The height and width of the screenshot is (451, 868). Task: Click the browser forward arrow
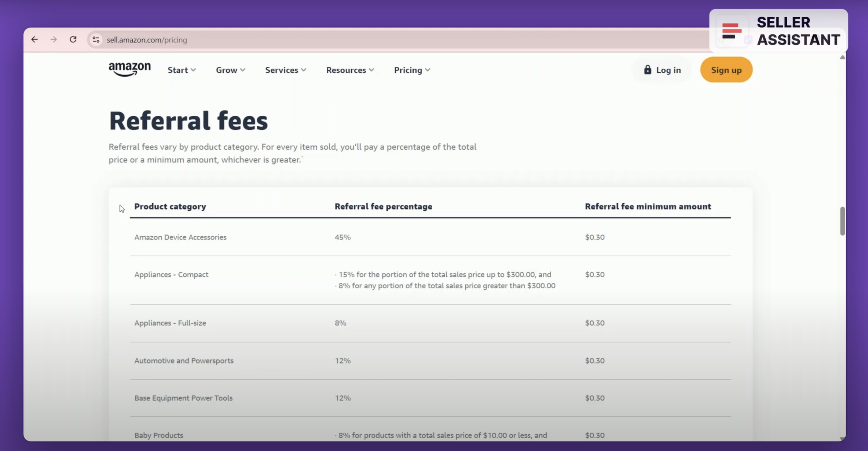[54, 39]
